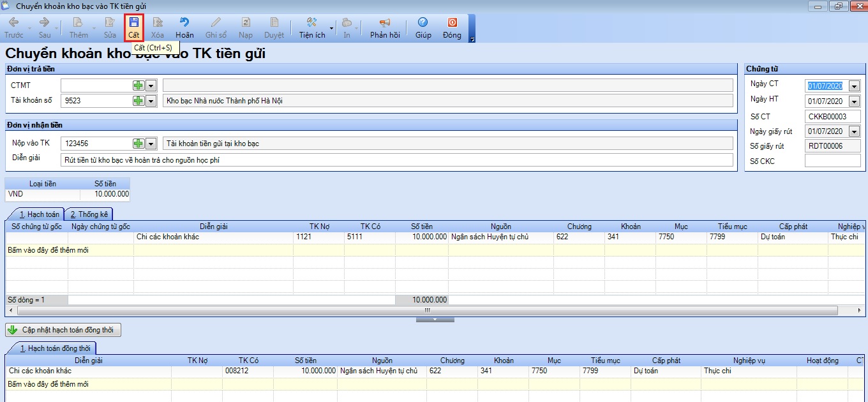This screenshot has height=402, width=868.
Task: Click the horizontal scrollbar of Hạch toán grid
Action: (x=428, y=311)
